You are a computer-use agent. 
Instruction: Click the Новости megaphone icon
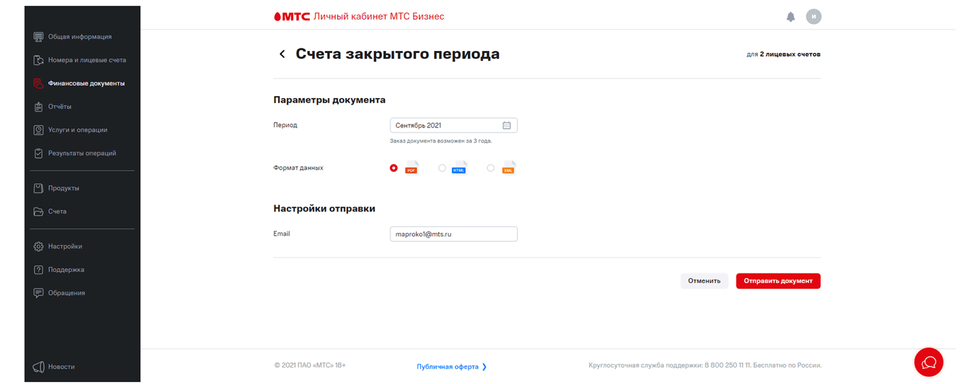39,367
